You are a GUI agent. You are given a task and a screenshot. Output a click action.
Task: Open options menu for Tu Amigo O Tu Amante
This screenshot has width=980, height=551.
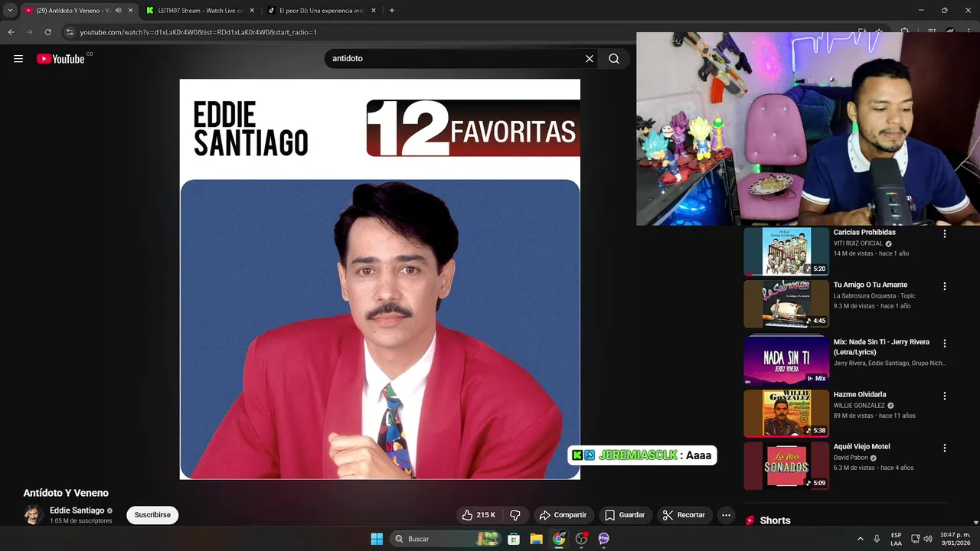click(x=944, y=286)
